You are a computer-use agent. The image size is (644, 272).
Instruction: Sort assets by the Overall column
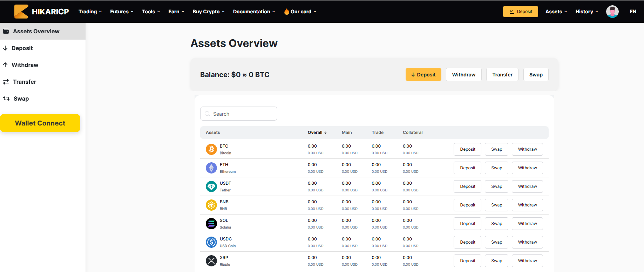point(317,132)
